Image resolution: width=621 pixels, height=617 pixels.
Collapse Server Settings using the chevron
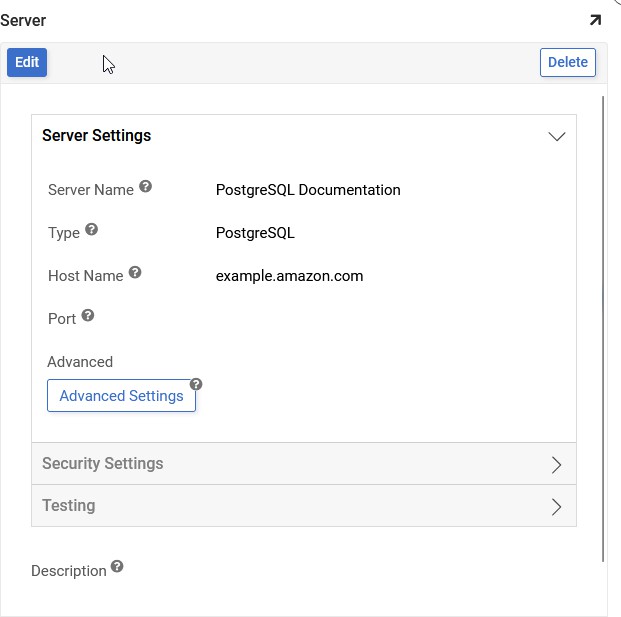pyautogui.click(x=557, y=137)
